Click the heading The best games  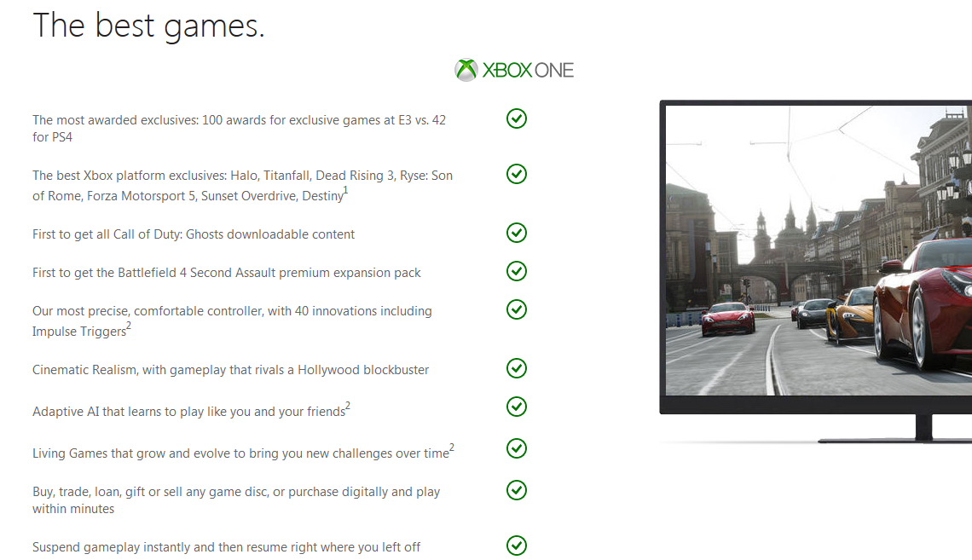click(x=149, y=26)
